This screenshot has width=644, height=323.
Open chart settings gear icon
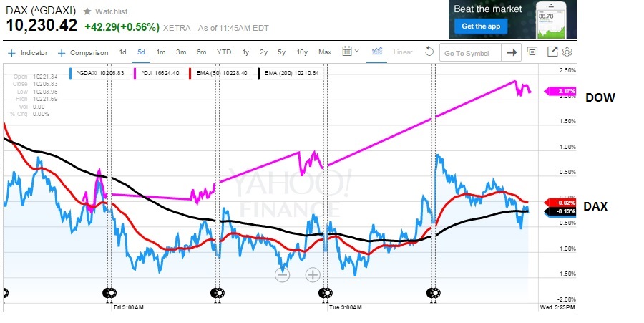(567, 52)
